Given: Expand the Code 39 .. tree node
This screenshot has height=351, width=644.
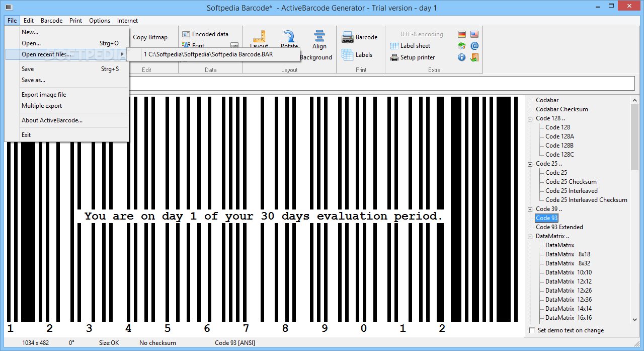Looking at the screenshot, I should tap(530, 209).
